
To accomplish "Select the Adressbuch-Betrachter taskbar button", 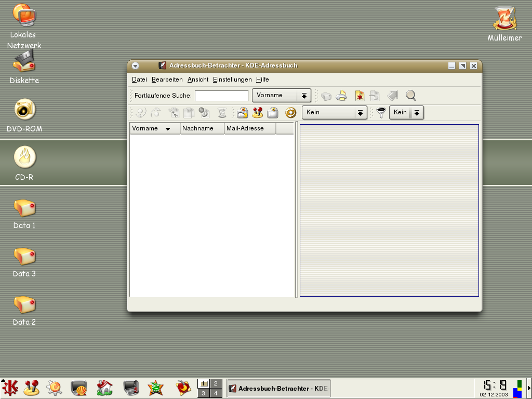I will pyautogui.click(x=278, y=389).
